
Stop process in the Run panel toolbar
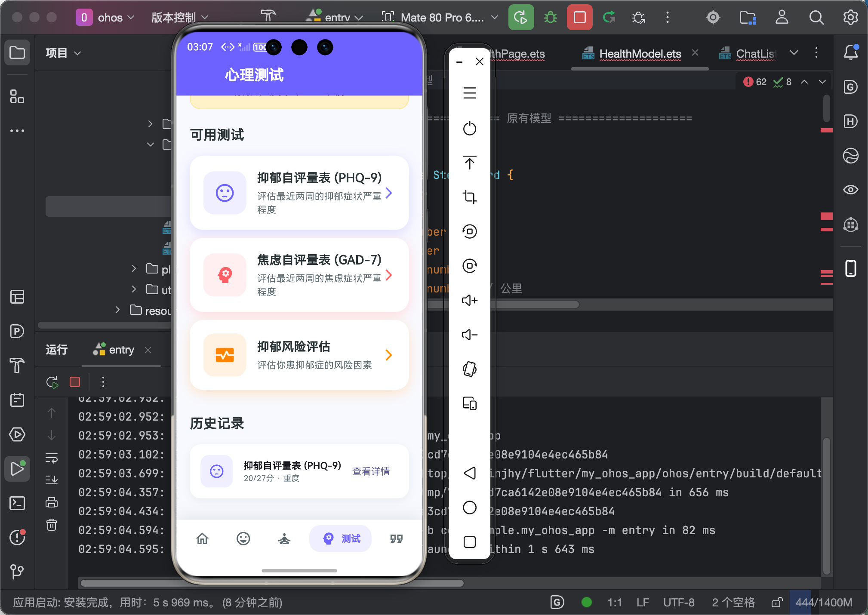coord(75,382)
